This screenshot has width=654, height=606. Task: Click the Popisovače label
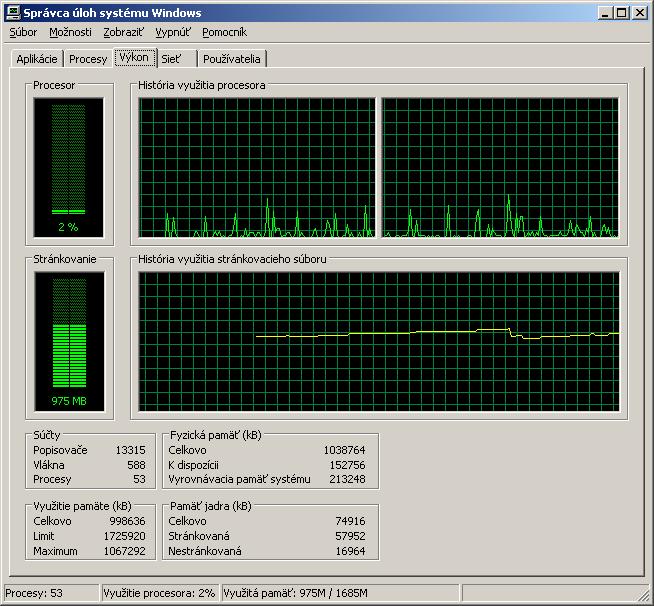point(60,450)
